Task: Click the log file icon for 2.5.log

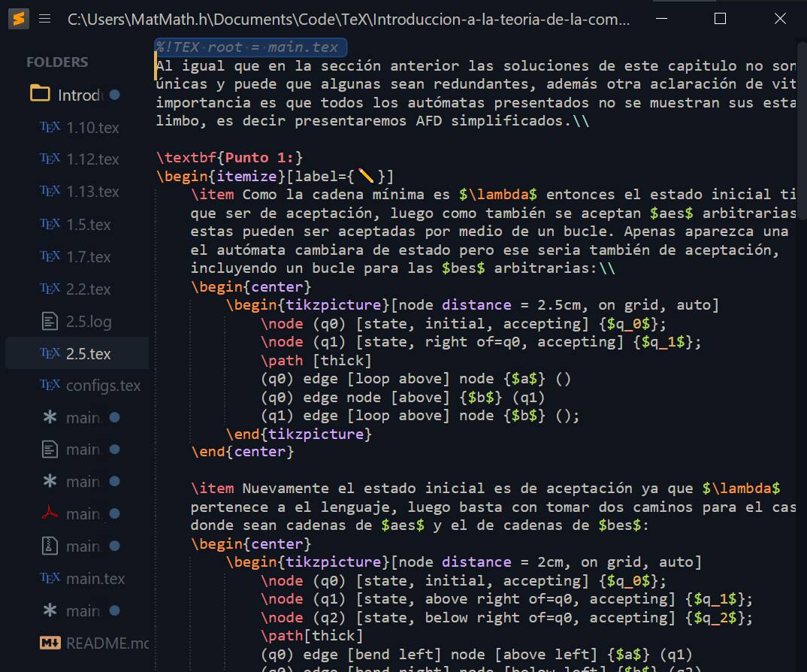Action: [50, 321]
